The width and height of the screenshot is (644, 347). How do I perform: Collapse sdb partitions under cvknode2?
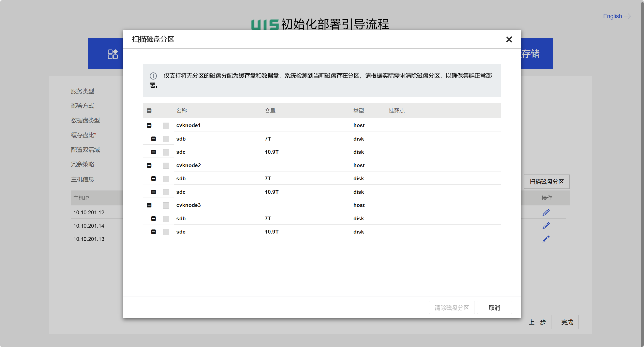point(153,179)
